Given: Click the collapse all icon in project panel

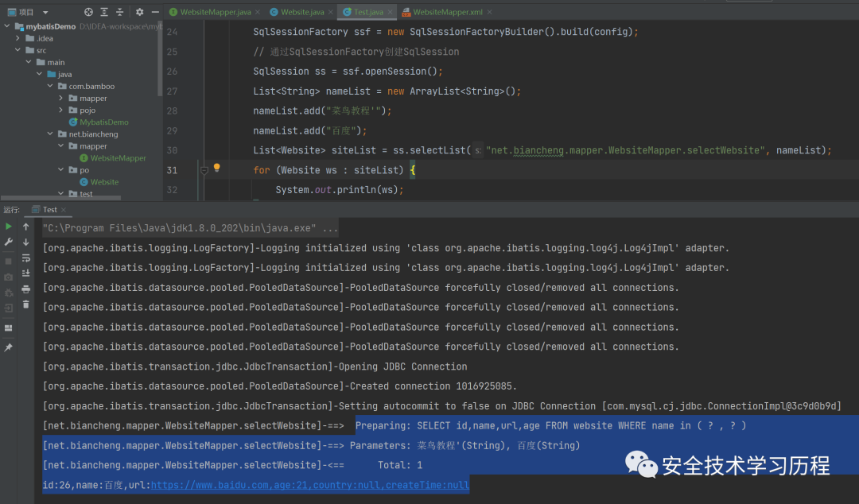Looking at the screenshot, I should [x=120, y=11].
